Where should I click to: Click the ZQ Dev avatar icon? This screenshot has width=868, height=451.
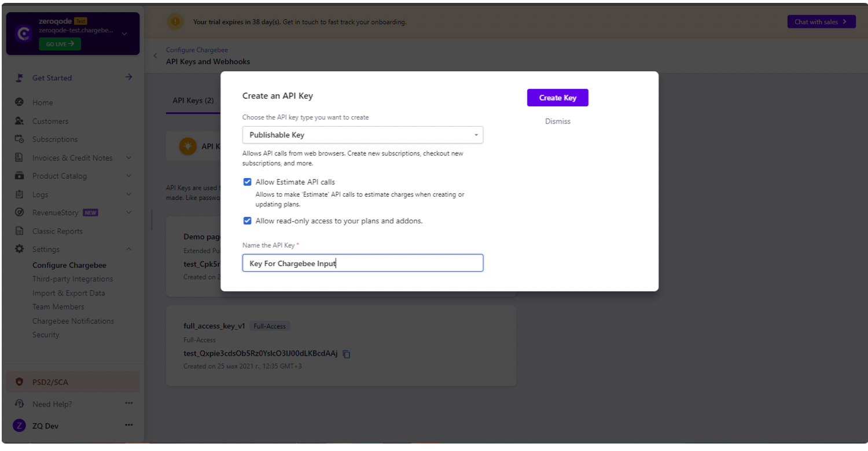coord(19,426)
